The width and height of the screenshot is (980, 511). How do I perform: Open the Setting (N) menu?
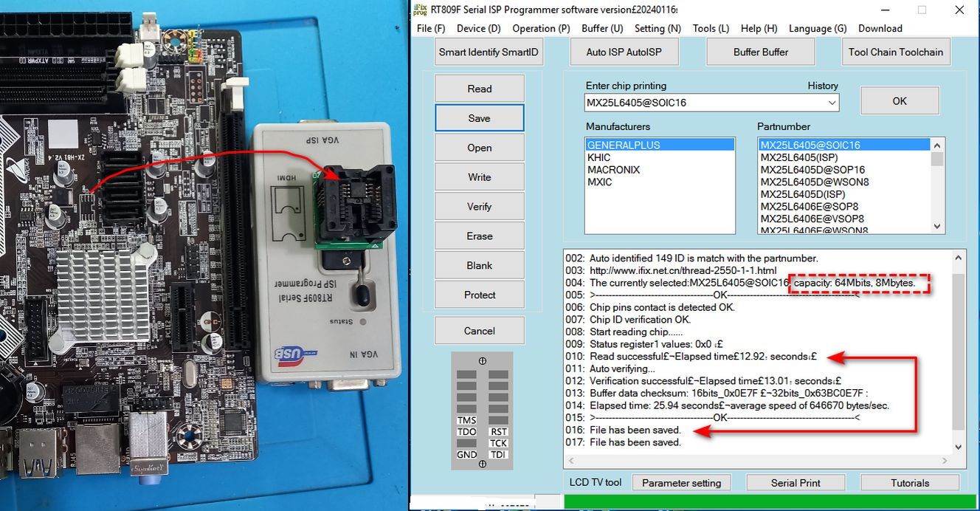tap(658, 28)
